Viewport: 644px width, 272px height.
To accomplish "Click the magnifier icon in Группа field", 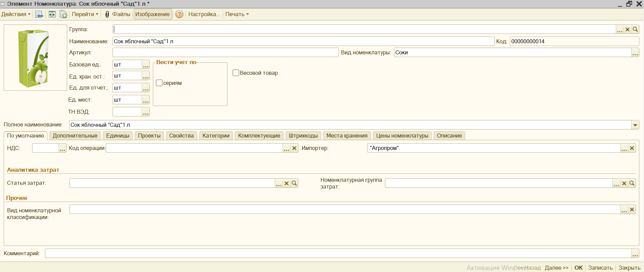I will click(x=635, y=30).
